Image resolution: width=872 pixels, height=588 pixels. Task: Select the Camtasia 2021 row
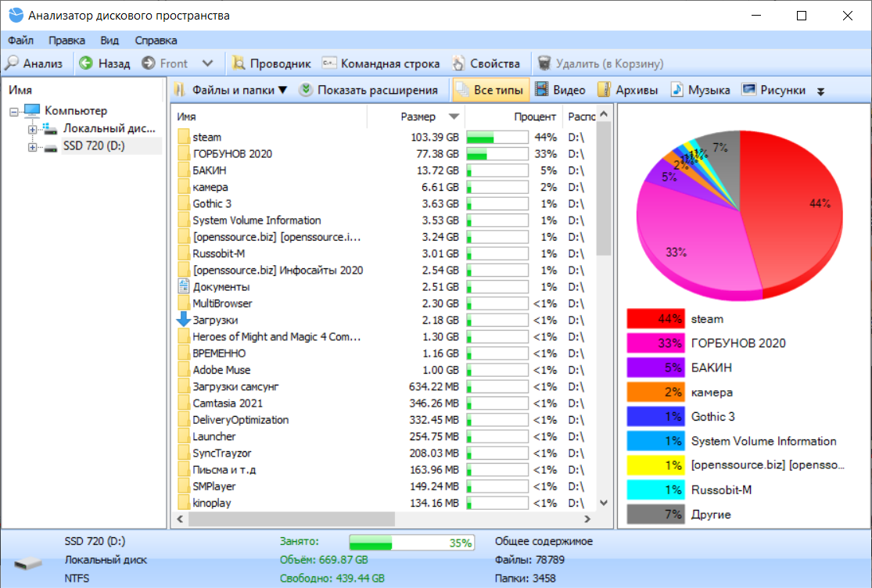[x=385, y=403]
